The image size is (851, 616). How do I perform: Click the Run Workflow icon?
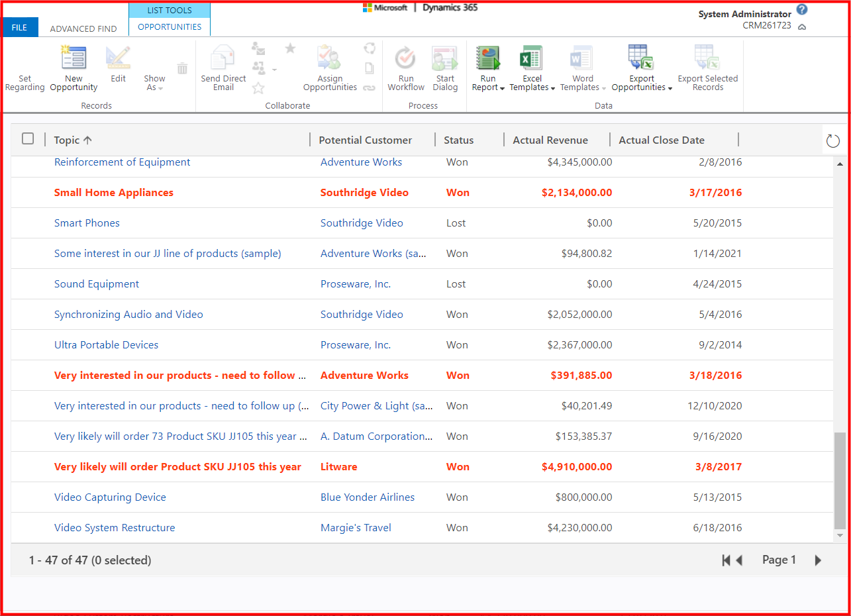(405, 58)
